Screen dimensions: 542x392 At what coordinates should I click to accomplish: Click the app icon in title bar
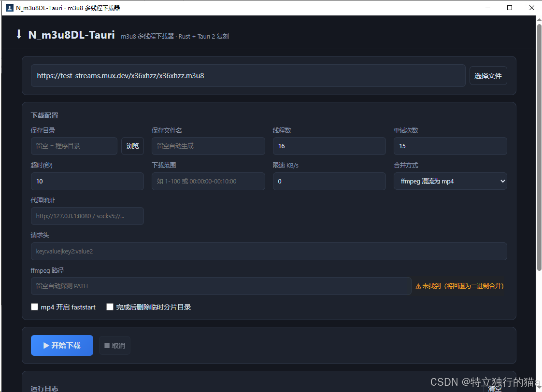10,8
